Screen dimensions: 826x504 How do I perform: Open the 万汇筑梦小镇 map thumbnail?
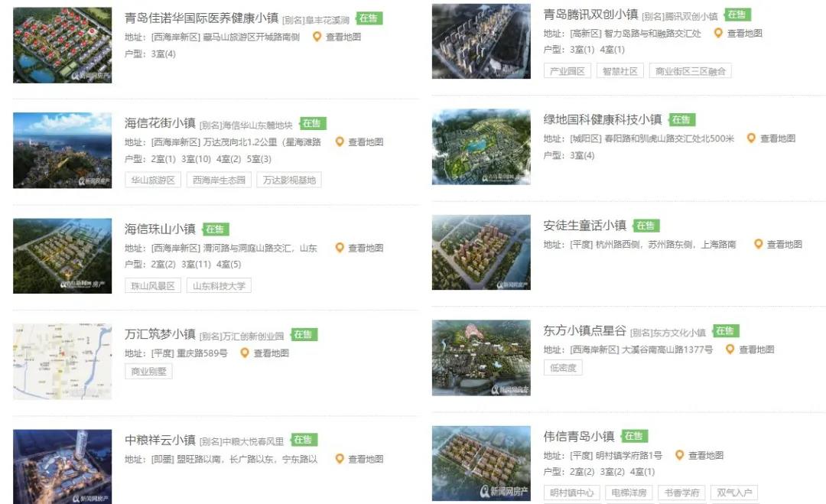(x=62, y=361)
